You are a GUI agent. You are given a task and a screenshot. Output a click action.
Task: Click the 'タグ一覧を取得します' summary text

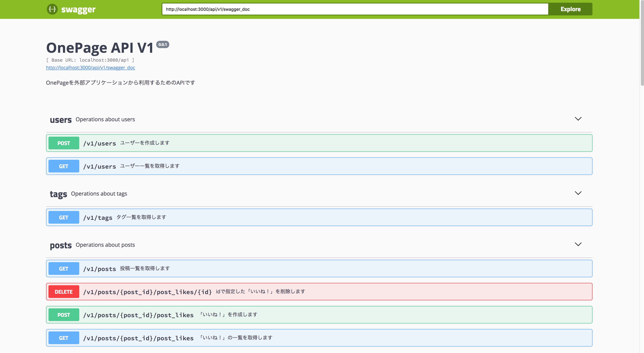click(141, 217)
